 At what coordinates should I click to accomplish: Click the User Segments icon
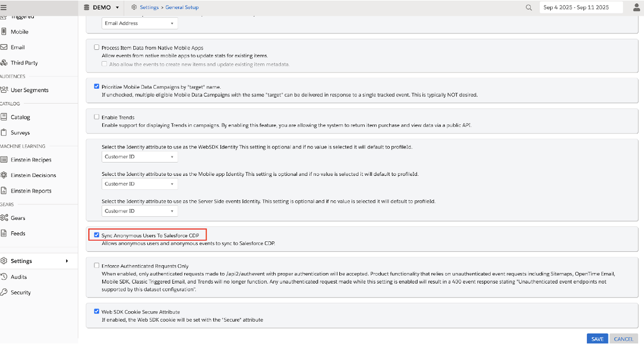click(4, 90)
